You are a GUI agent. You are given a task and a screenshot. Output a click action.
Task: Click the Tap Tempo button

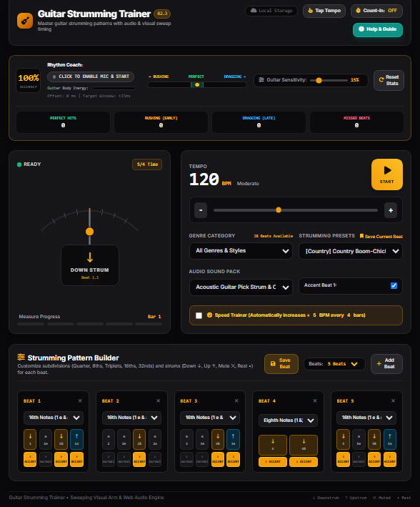click(324, 11)
